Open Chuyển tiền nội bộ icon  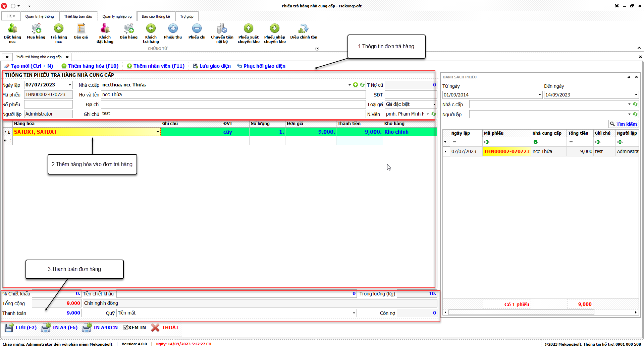[222, 29]
